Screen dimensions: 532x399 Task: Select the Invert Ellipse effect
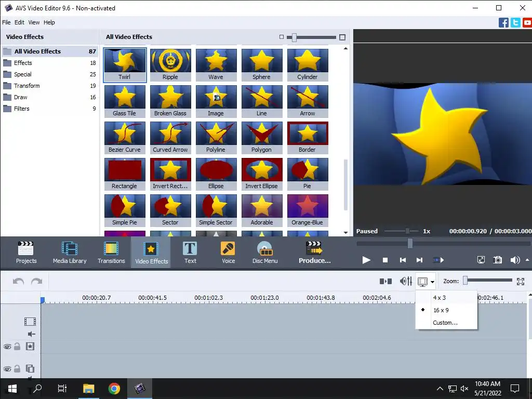click(262, 174)
